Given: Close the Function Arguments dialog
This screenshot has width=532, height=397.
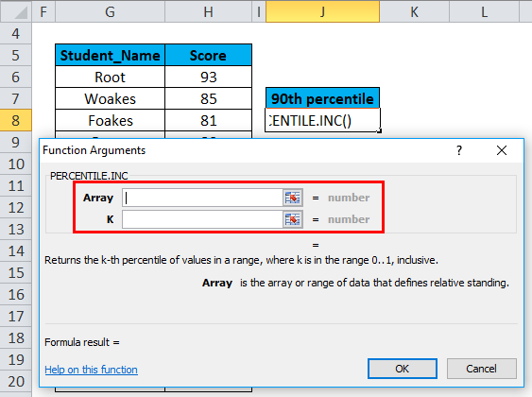Looking at the screenshot, I should point(502,150).
